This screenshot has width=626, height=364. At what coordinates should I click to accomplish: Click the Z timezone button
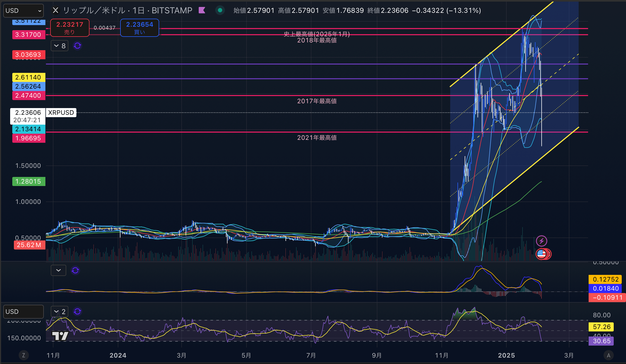click(x=24, y=355)
